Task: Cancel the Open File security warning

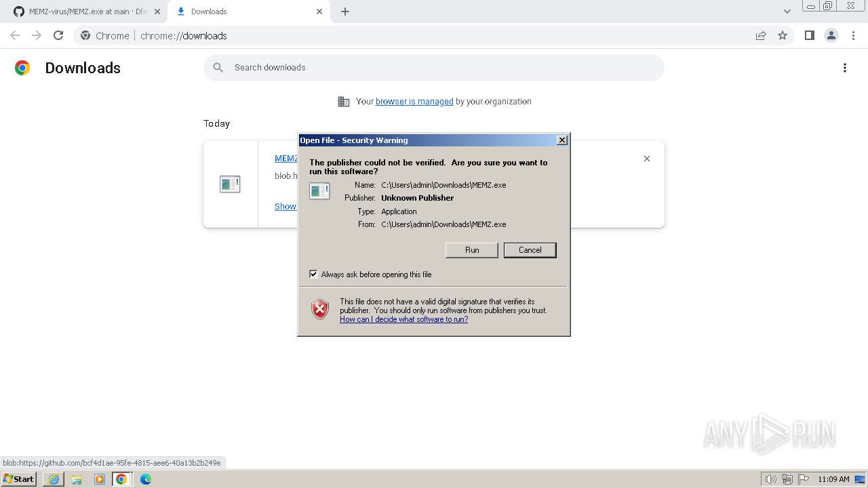Action: [530, 250]
